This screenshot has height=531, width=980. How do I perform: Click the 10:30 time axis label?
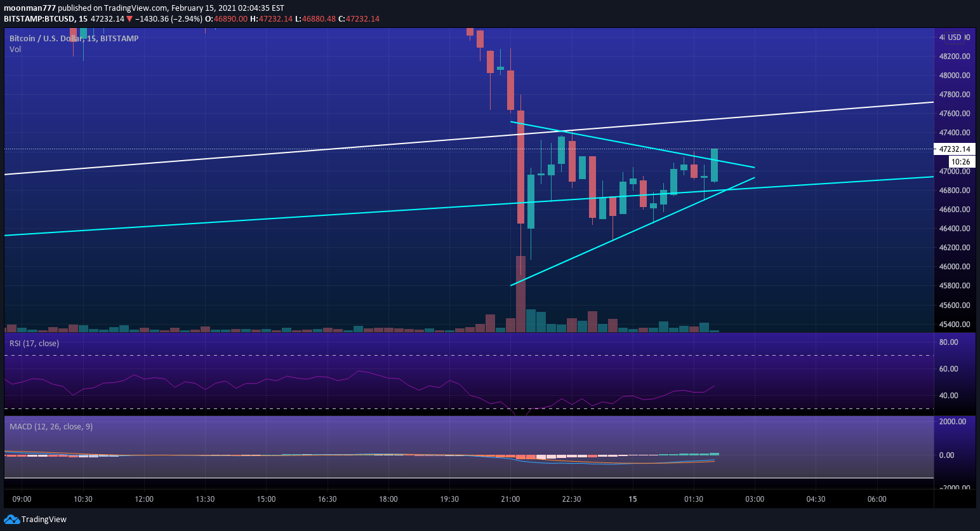(83, 499)
